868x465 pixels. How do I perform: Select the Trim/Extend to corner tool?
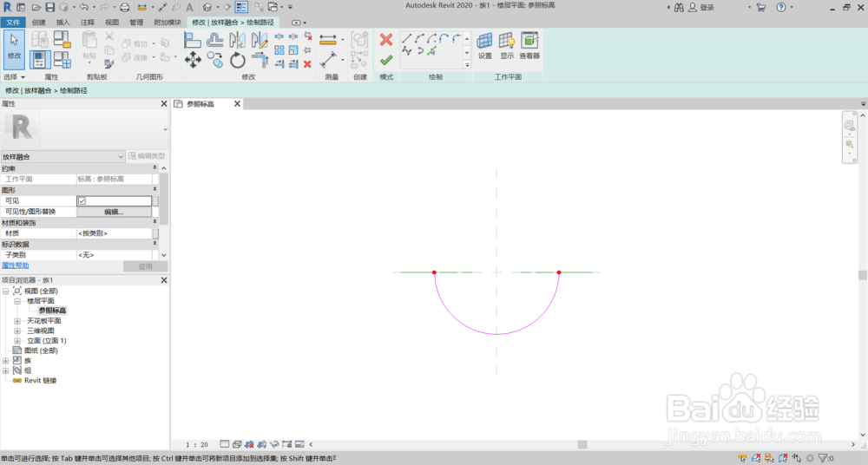[x=259, y=59]
